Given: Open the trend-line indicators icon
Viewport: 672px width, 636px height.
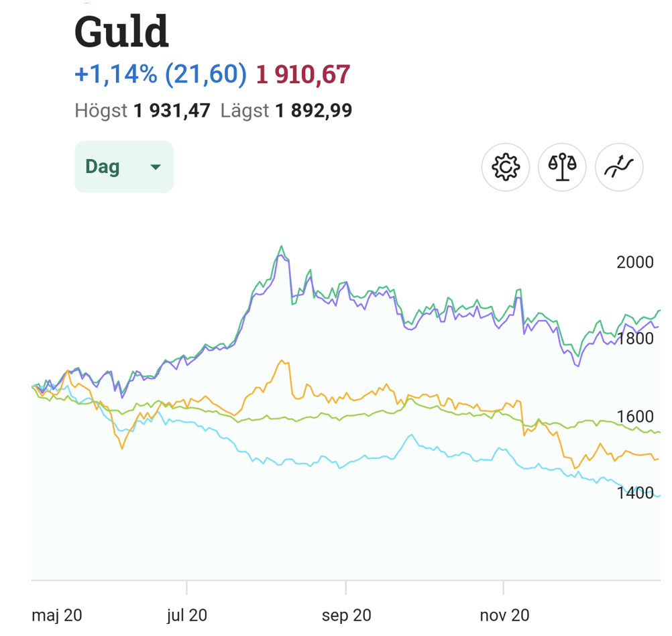Looking at the screenshot, I should [x=619, y=167].
